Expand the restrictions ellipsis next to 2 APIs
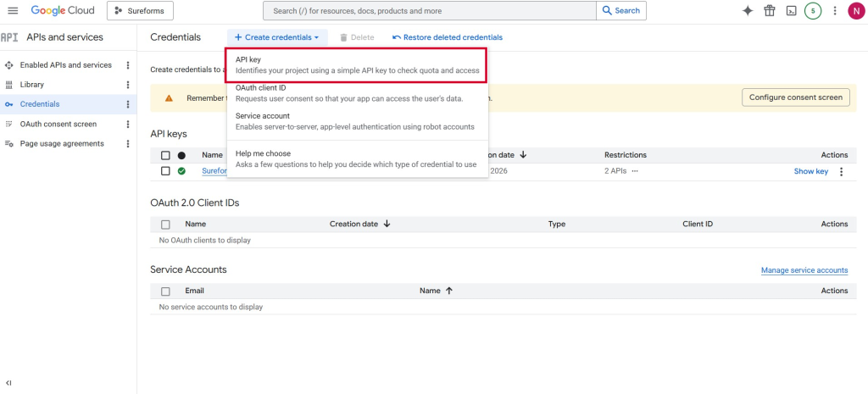The height and width of the screenshot is (394, 868). tap(635, 171)
